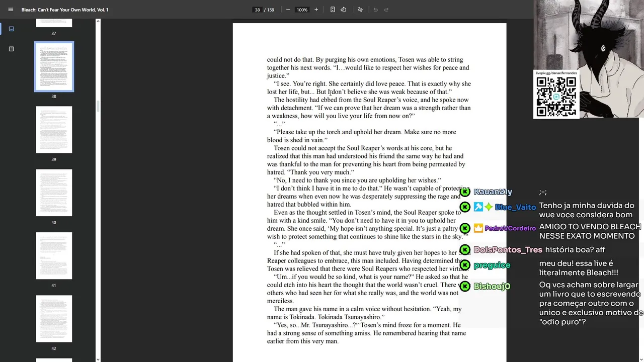Click chat username Kauan21y
Screen dimensions: 644x362
tap(493, 192)
